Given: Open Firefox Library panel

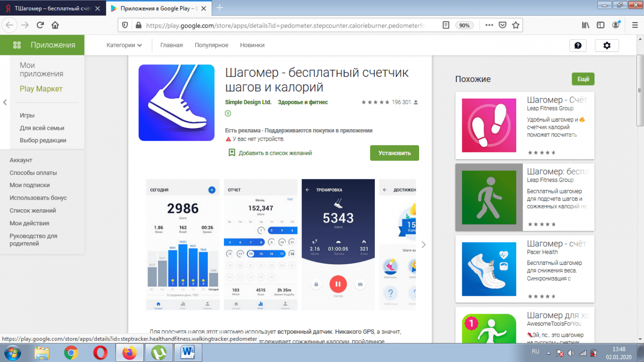Looking at the screenshot, I should pyautogui.click(x=586, y=25).
